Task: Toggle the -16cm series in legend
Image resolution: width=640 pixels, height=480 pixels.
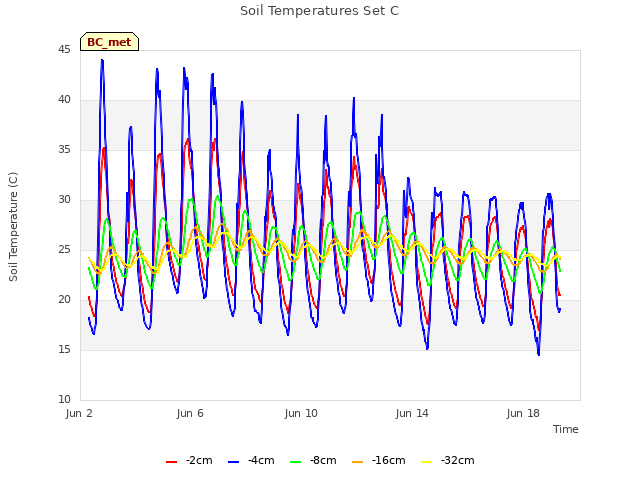Action: click(379, 460)
